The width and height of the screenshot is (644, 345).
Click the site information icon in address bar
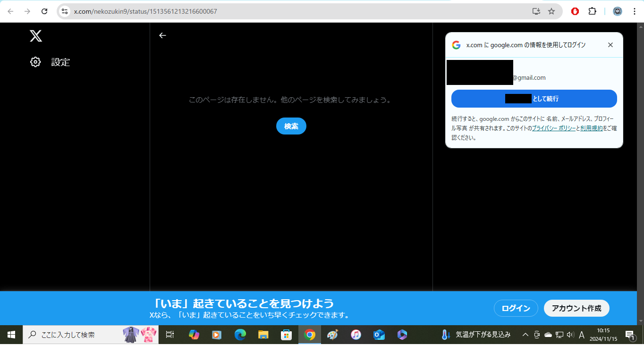pyautogui.click(x=65, y=11)
